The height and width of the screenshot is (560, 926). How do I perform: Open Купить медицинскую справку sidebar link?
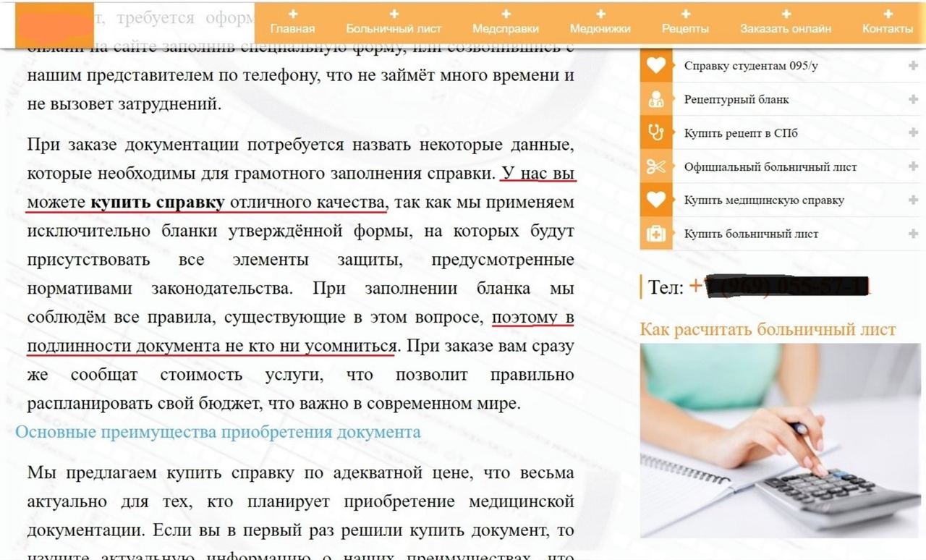point(764,200)
